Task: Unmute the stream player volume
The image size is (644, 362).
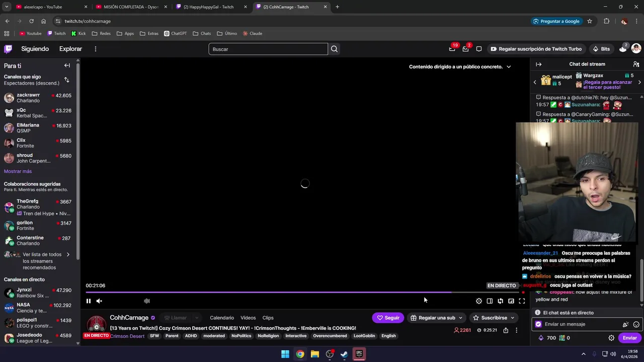Action: click(99, 301)
